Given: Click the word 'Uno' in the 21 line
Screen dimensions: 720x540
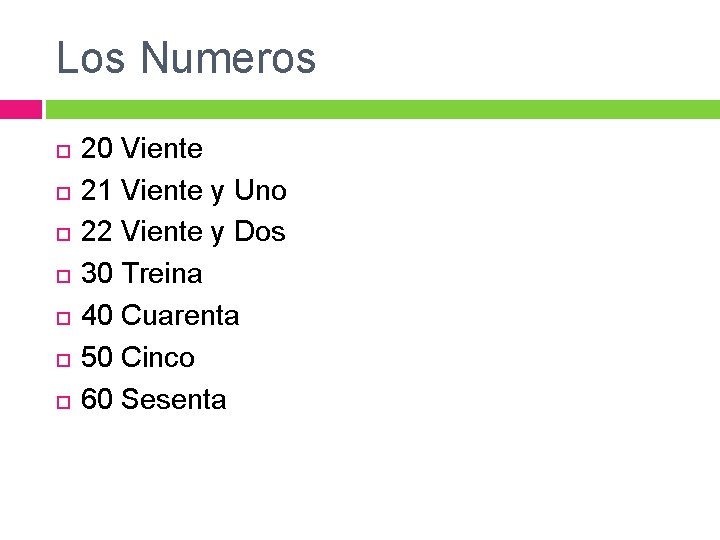Looking at the screenshot, I should [260, 190].
